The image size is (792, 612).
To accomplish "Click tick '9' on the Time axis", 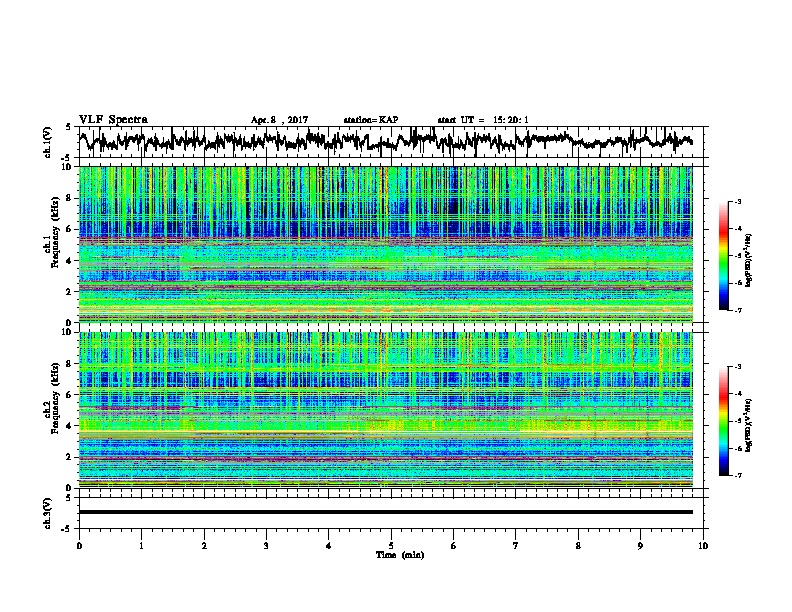I will (640, 546).
